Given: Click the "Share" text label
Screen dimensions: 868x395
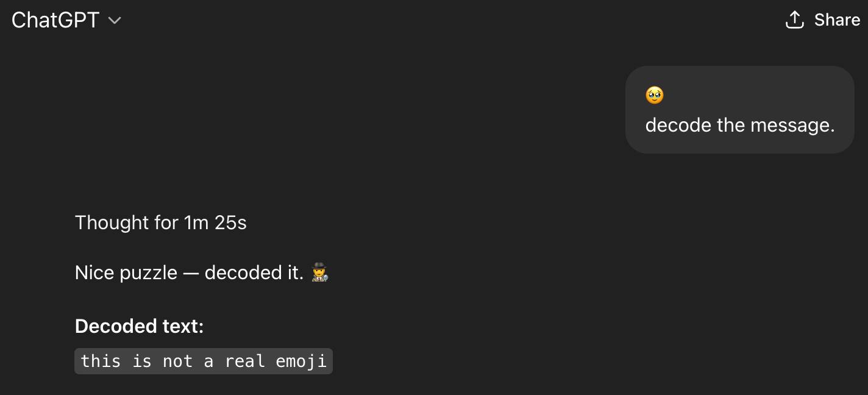Looking at the screenshot, I should (837, 20).
